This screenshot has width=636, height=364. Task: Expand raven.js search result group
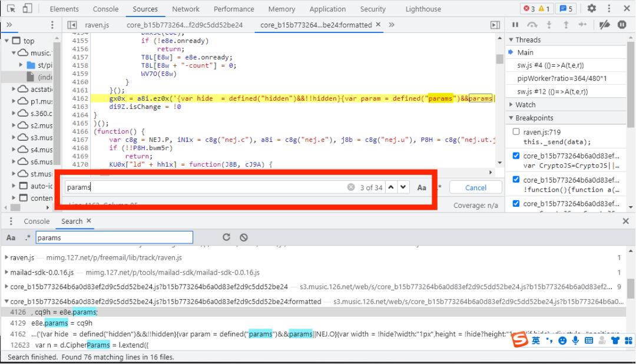pos(6,258)
